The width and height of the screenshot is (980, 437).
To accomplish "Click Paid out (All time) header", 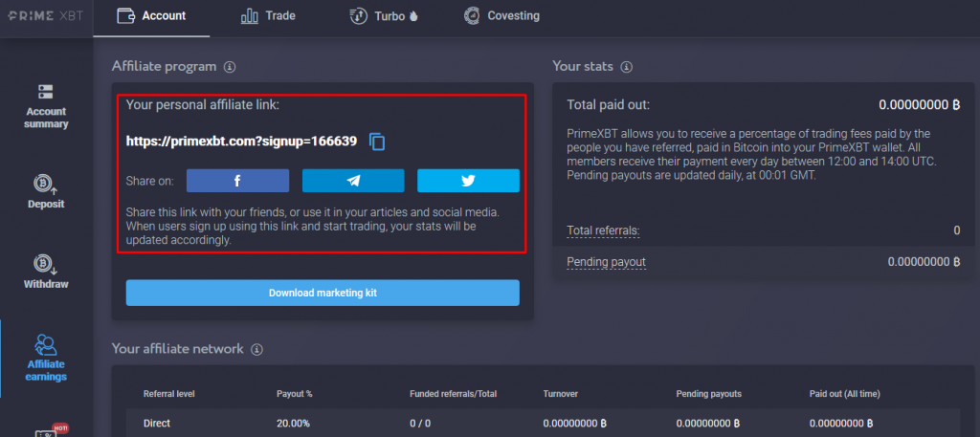I will 844,394.
